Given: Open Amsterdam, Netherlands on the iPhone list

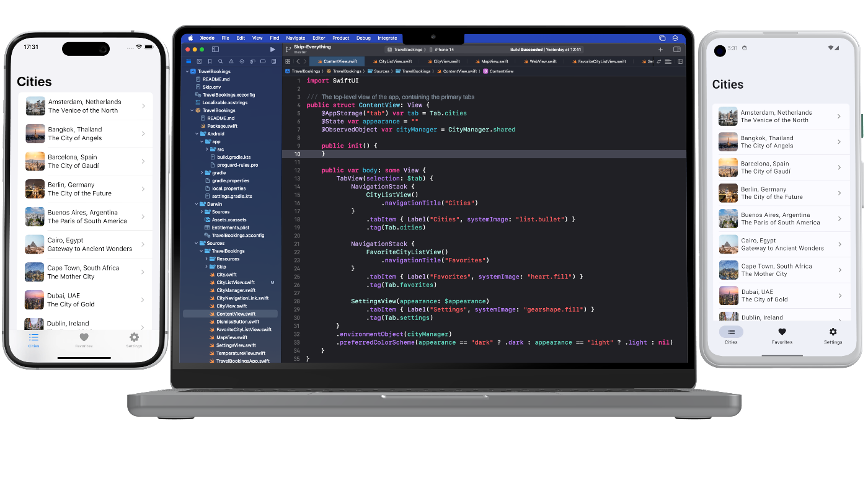Looking at the screenshot, I should click(85, 106).
